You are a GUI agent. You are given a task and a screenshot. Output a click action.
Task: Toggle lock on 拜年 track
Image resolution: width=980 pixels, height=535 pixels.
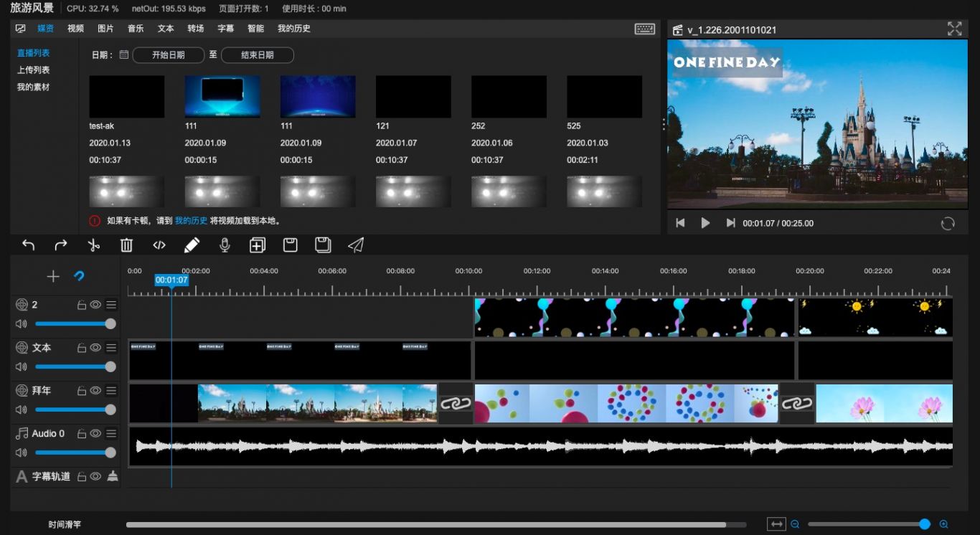point(82,392)
